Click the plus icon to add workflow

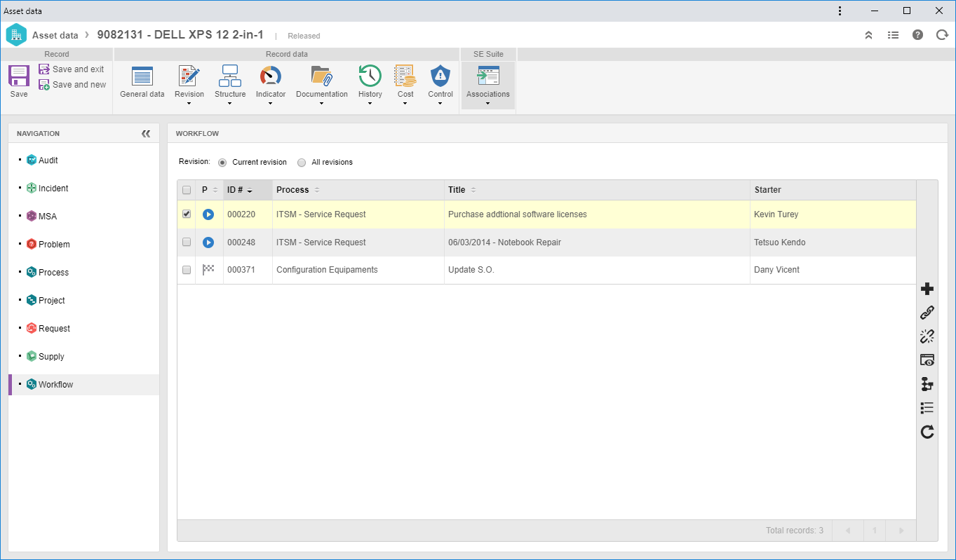tap(927, 289)
